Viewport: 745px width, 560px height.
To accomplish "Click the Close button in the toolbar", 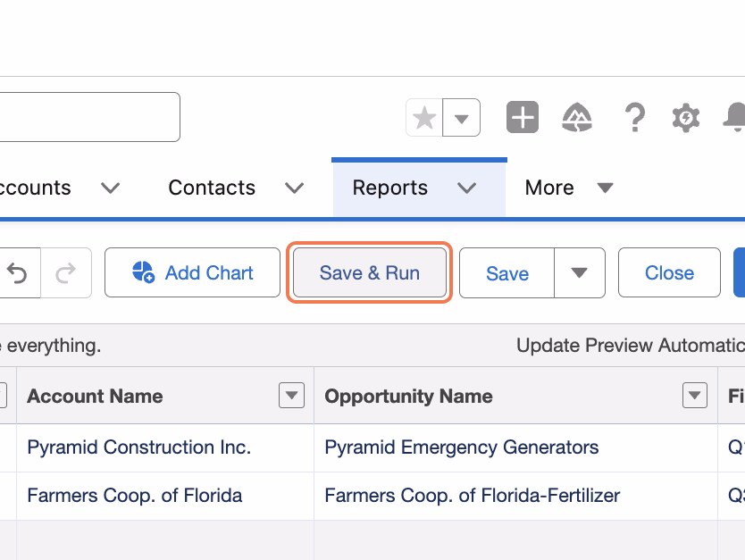I will point(669,272).
